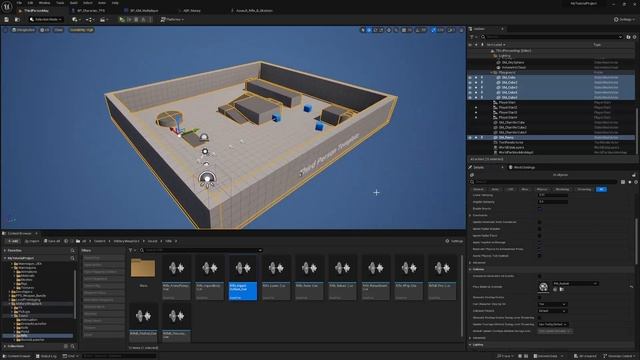The image size is (640, 360).
Task: Open Content Browser Settings
Action: point(454,241)
